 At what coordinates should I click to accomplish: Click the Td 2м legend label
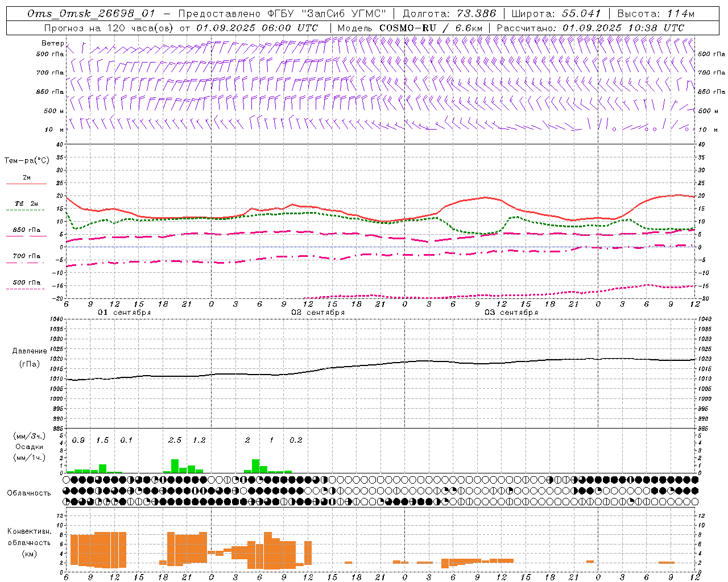[26, 203]
